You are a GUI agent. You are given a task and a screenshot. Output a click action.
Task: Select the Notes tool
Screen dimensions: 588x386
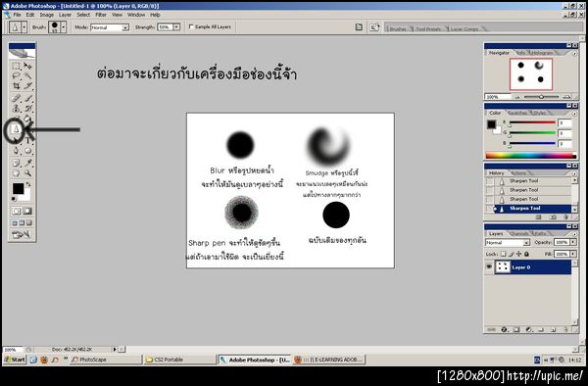click(16, 163)
